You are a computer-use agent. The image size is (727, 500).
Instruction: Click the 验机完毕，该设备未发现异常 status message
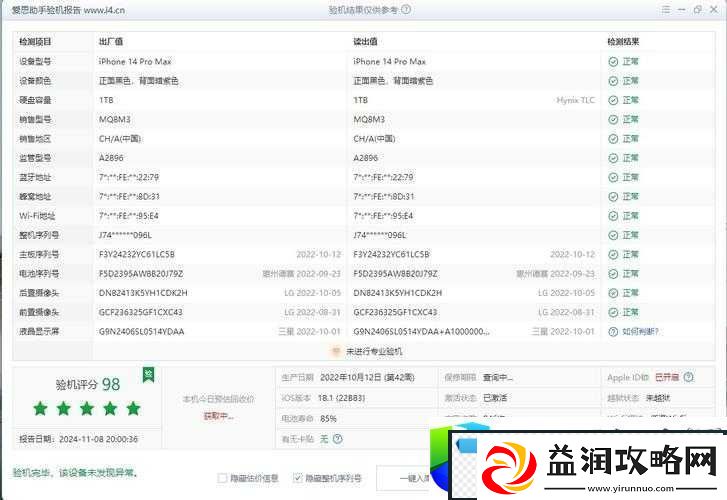coord(75,473)
